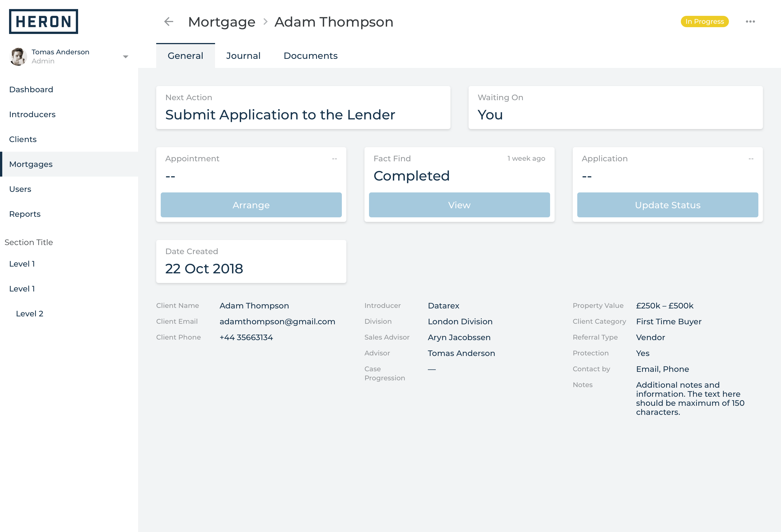Click the Arrange appointment button
Image resolution: width=781 pixels, height=532 pixels.
click(251, 205)
